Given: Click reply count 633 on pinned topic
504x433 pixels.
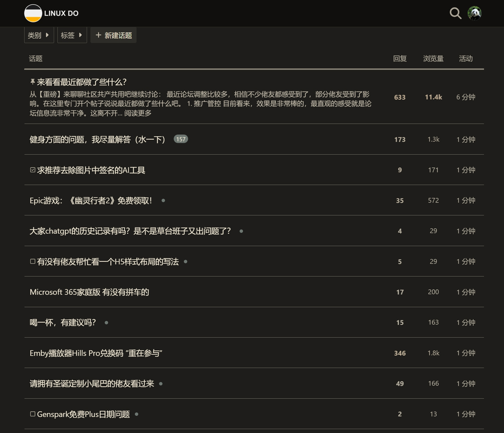Looking at the screenshot, I should click(x=400, y=97).
